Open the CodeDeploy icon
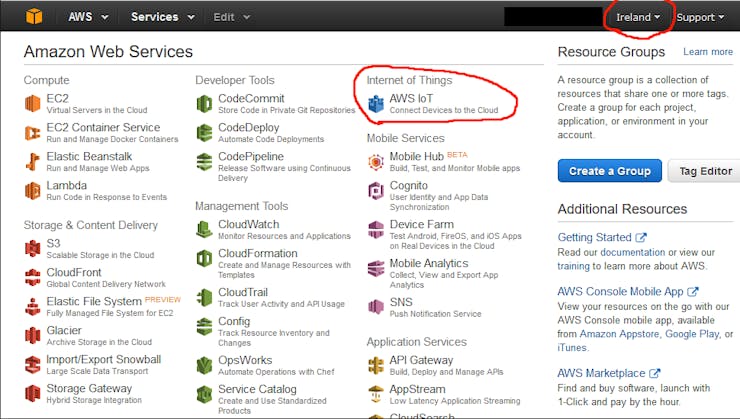740x419 pixels. coord(204,133)
